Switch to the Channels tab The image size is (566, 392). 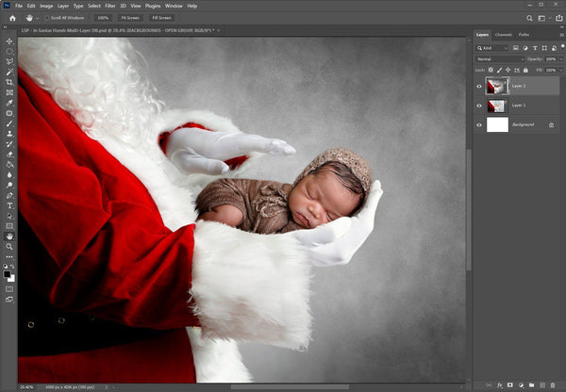click(x=504, y=34)
